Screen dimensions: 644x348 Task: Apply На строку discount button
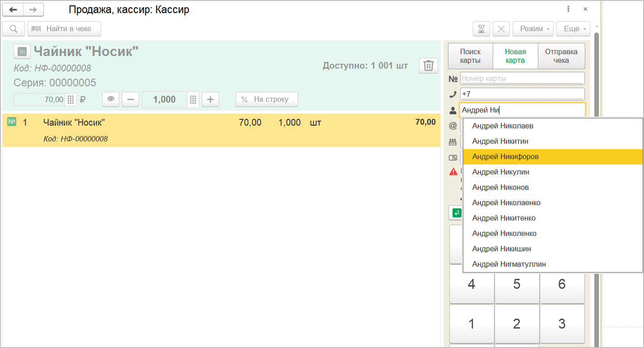coord(266,99)
